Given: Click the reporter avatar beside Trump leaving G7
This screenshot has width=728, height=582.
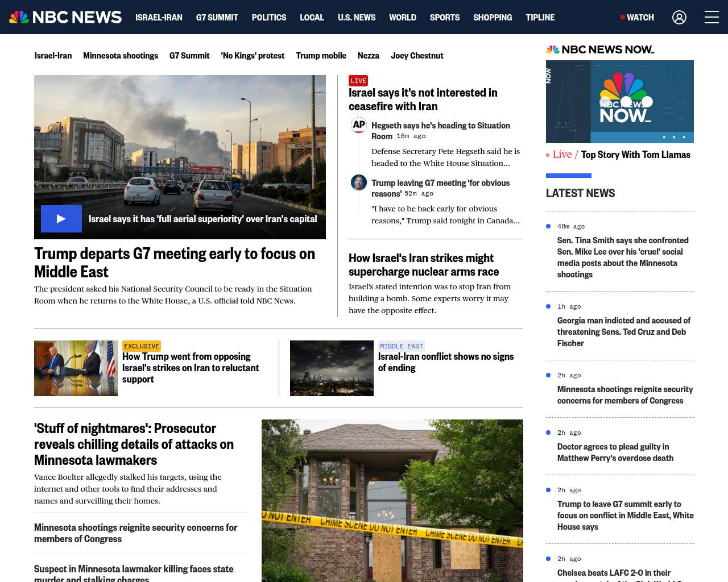Looking at the screenshot, I should pyautogui.click(x=359, y=182).
